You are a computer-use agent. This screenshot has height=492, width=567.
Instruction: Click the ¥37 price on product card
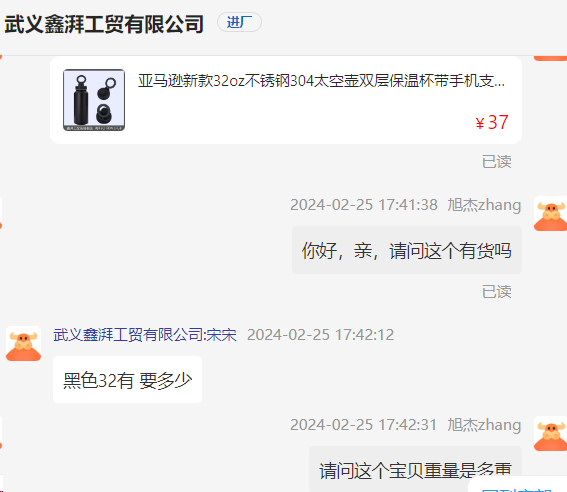(x=492, y=122)
